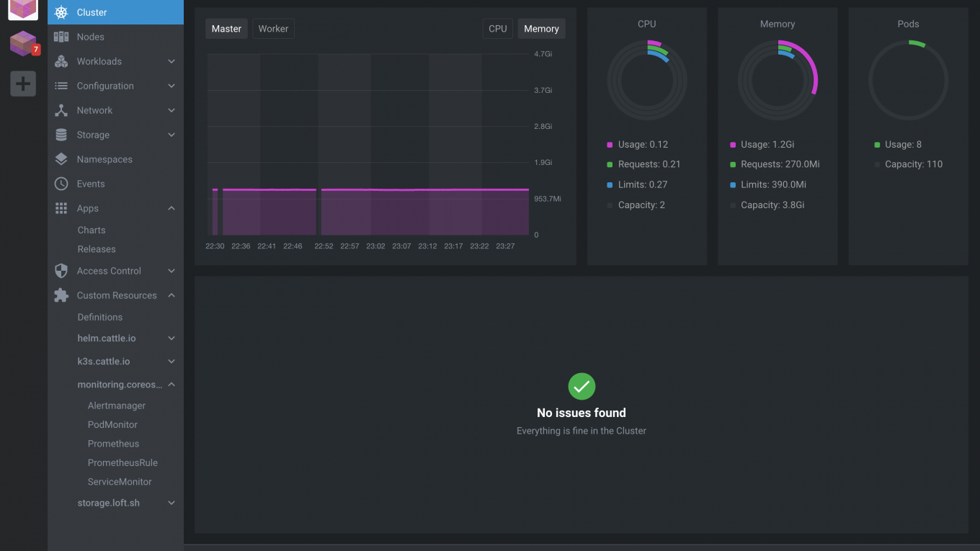The width and height of the screenshot is (980, 551).
Task: Go to Custom Resources Definitions
Action: (100, 317)
